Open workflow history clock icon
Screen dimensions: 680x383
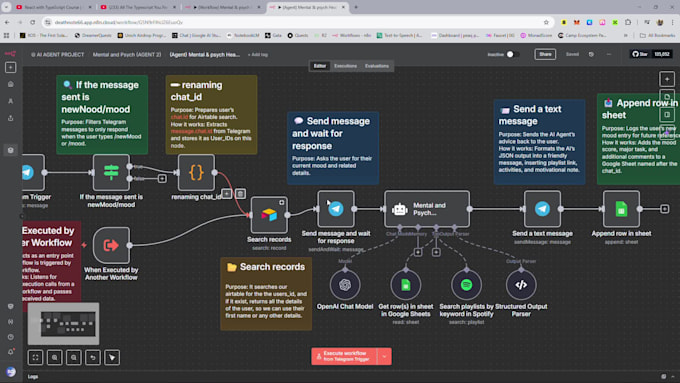click(591, 54)
